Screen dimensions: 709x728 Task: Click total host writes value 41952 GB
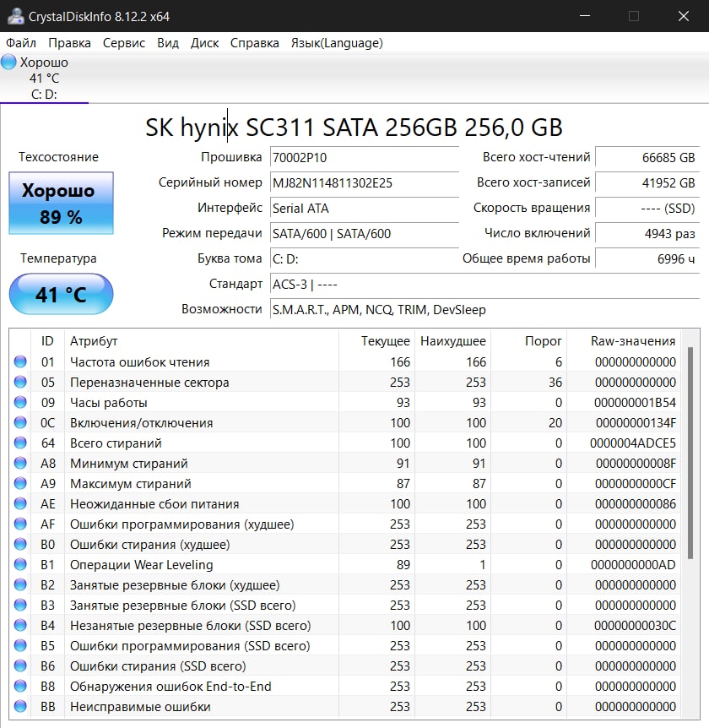tap(647, 183)
